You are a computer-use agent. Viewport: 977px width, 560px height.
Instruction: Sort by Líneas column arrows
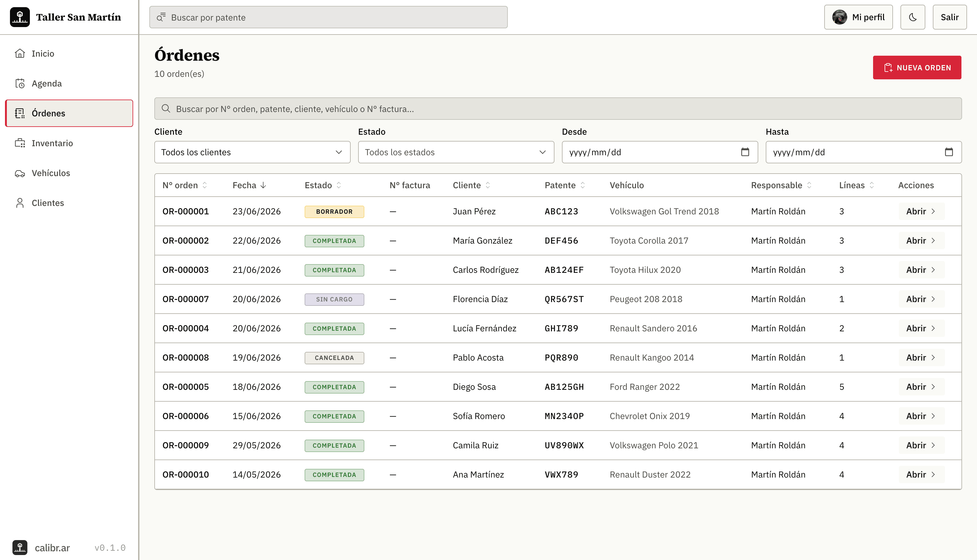(872, 185)
